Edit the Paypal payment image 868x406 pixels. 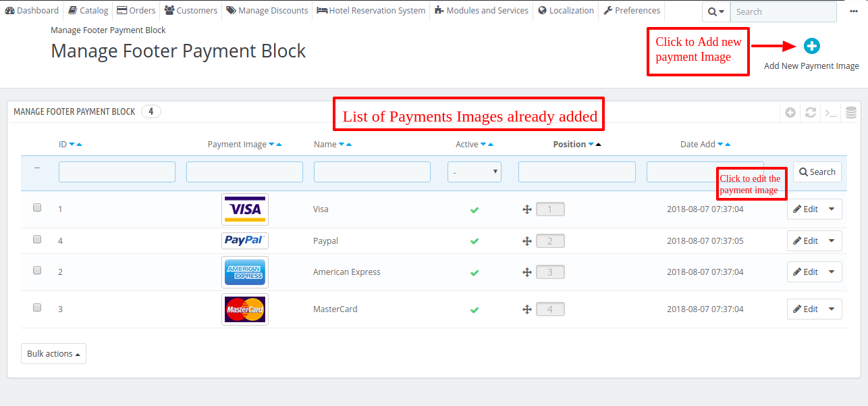pyautogui.click(x=805, y=241)
